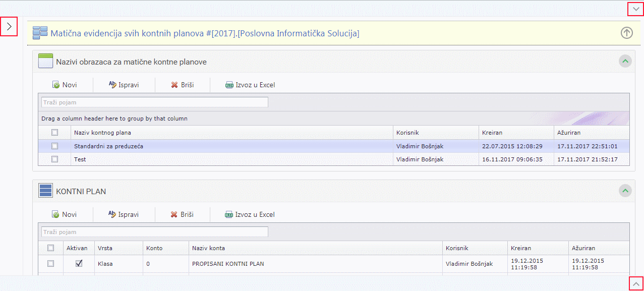Open the top-right down chevron
This screenshot has height=291, width=644.
635,9
